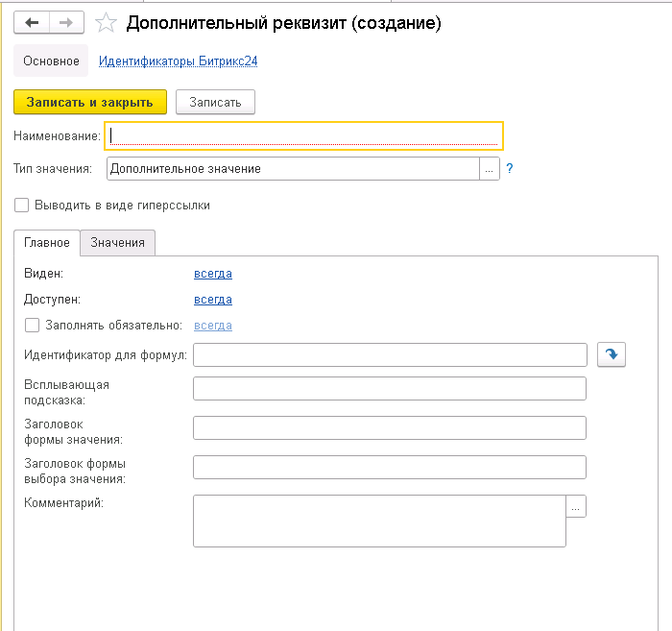Click the forward navigation arrow
672x631 pixels.
(x=65, y=22)
